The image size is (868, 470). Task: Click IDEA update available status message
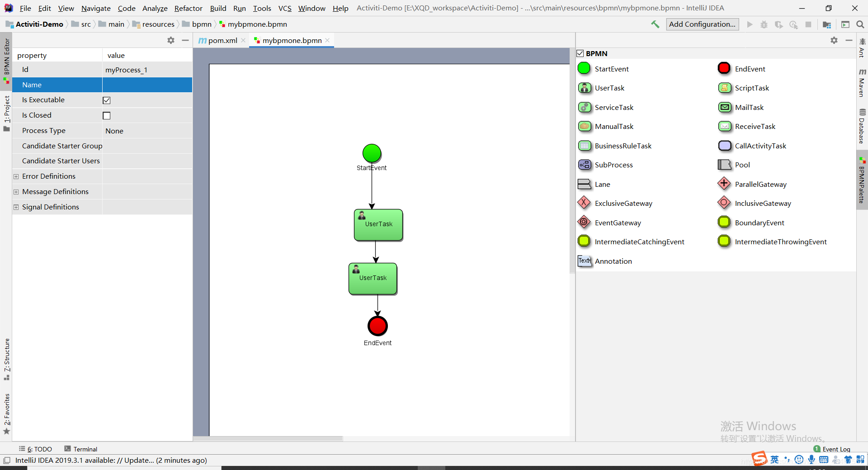click(111, 461)
